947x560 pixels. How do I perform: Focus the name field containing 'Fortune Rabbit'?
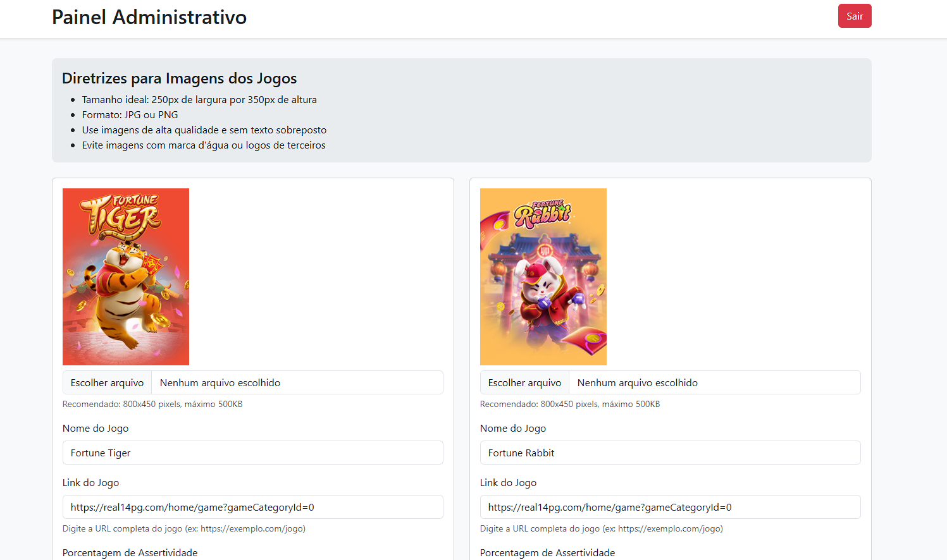[670, 453]
